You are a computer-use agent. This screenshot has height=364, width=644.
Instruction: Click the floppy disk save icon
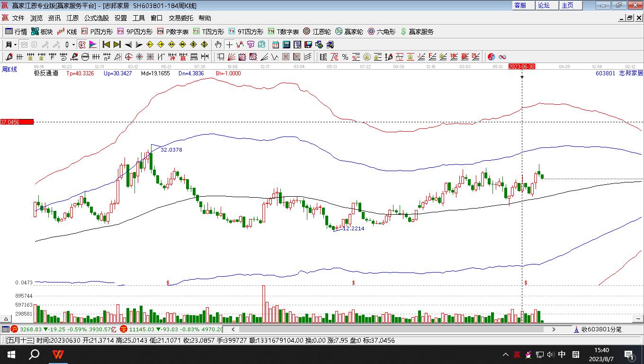(x=308, y=45)
